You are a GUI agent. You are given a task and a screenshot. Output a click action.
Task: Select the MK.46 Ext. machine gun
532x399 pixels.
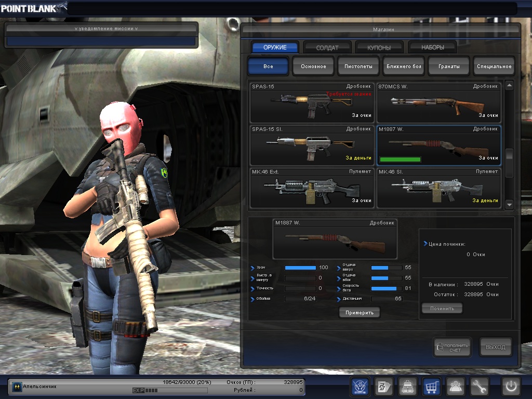click(x=312, y=188)
